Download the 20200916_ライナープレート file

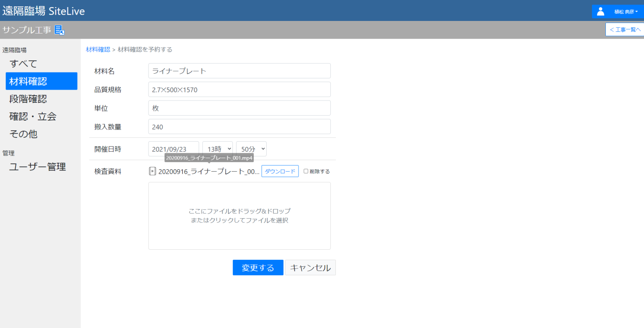[280, 171]
